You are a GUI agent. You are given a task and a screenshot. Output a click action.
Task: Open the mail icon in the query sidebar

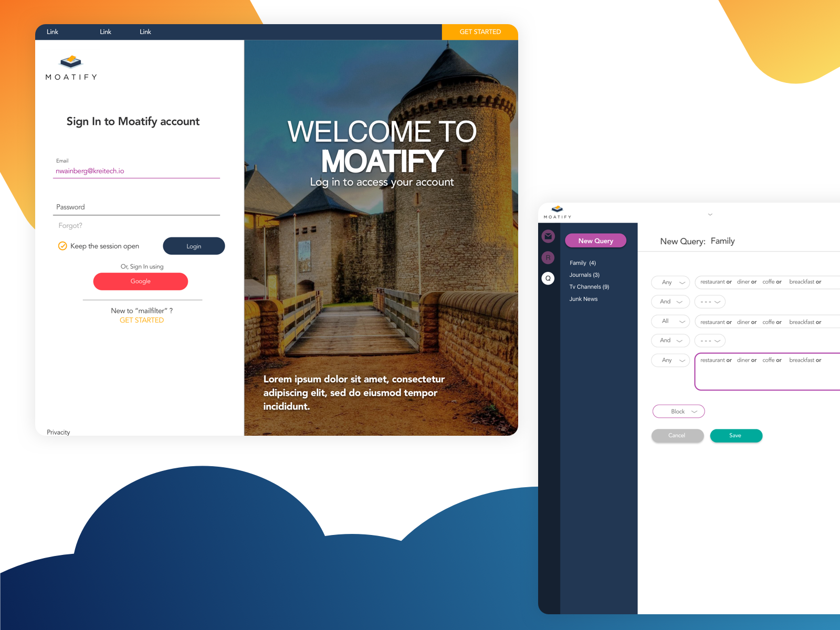(548, 236)
